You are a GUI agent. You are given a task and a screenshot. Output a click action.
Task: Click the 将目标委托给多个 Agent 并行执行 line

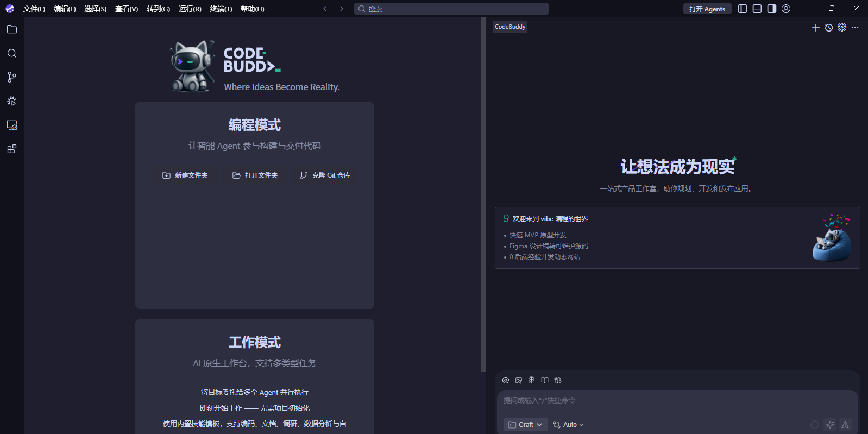point(255,392)
